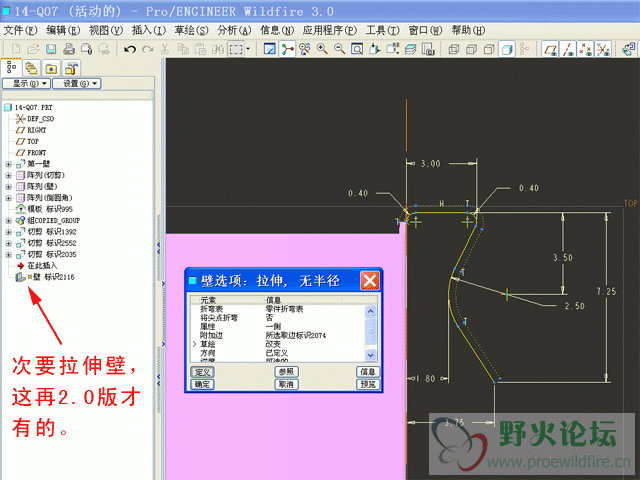Click the Redo arrow icon
640x480 pixels.
tap(147, 49)
